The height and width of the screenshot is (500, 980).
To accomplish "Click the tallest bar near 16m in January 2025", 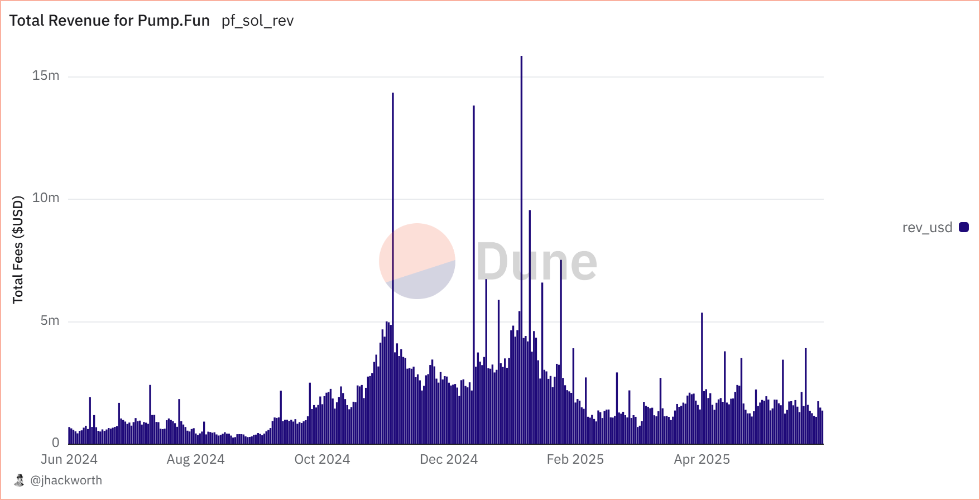I will pyautogui.click(x=521, y=250).
